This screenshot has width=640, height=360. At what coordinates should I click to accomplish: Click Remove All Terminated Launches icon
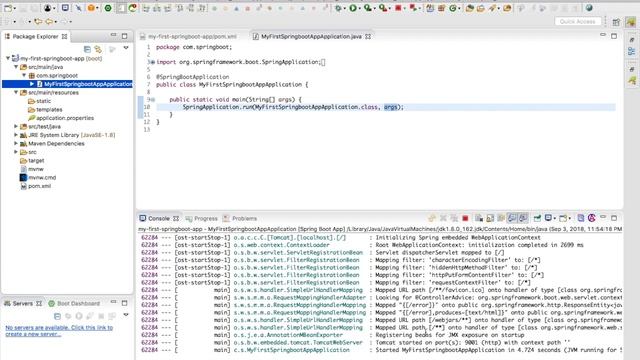coord(453,218)
